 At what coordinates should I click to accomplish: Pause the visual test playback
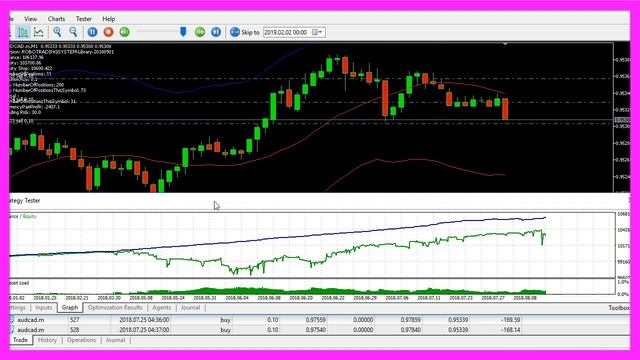pos(93,32)
